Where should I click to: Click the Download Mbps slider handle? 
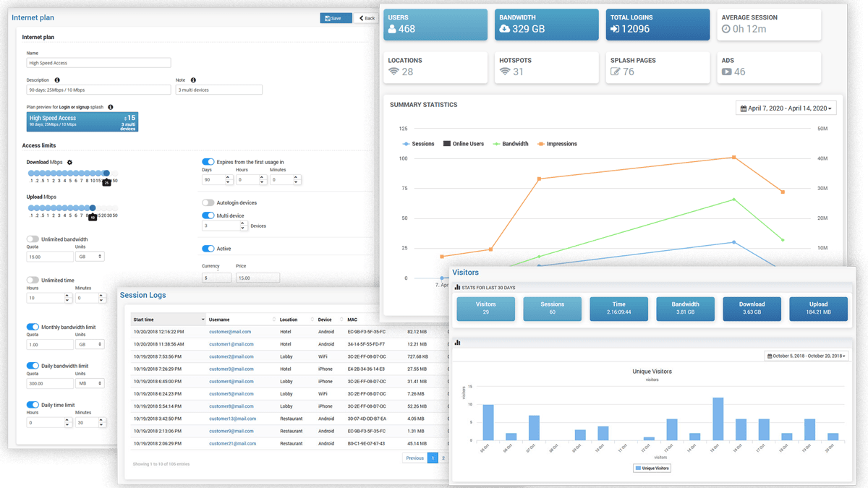coord(106,174)
